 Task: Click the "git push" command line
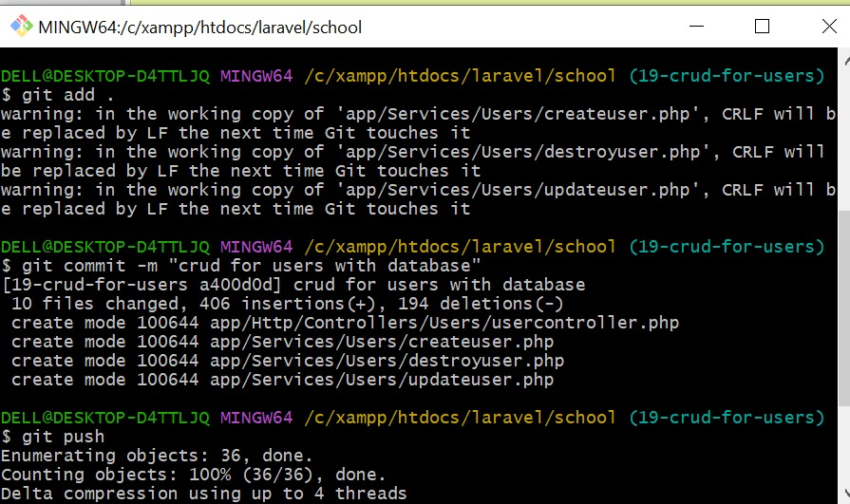pyautogui.click(x=52, y=437)
